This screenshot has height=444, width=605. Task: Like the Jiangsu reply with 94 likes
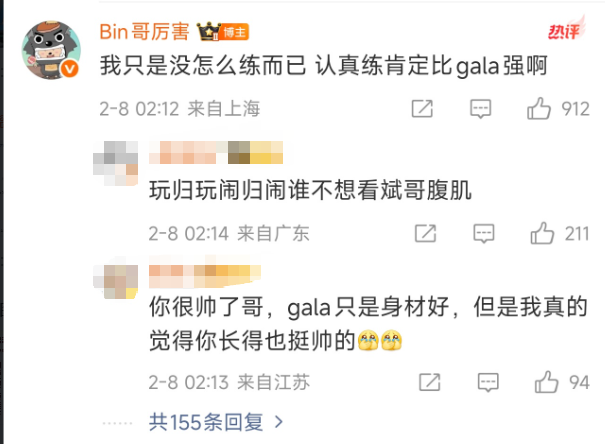(x=546, y=382)
